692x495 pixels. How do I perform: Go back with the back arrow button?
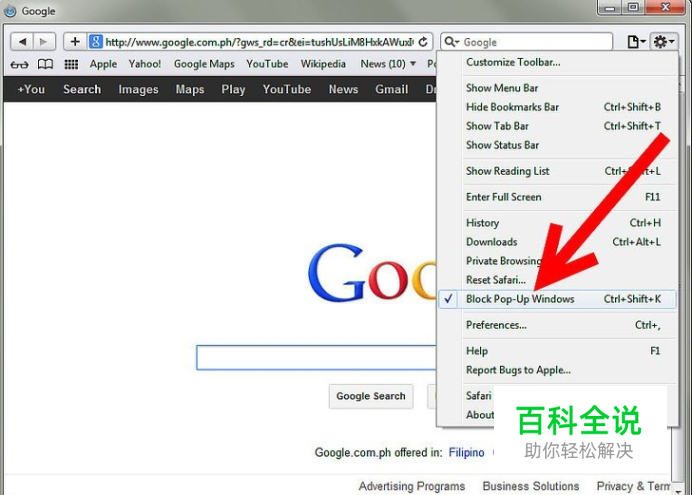pyautogui.click(x=22, y=42)
